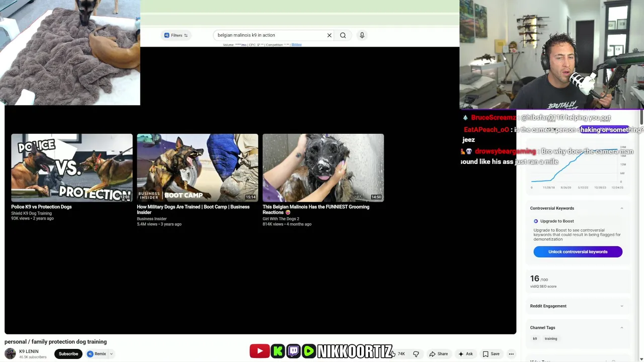Open the more actions ellipsis menu
Viewport: 644px width, 362px height.
point(511,354)
